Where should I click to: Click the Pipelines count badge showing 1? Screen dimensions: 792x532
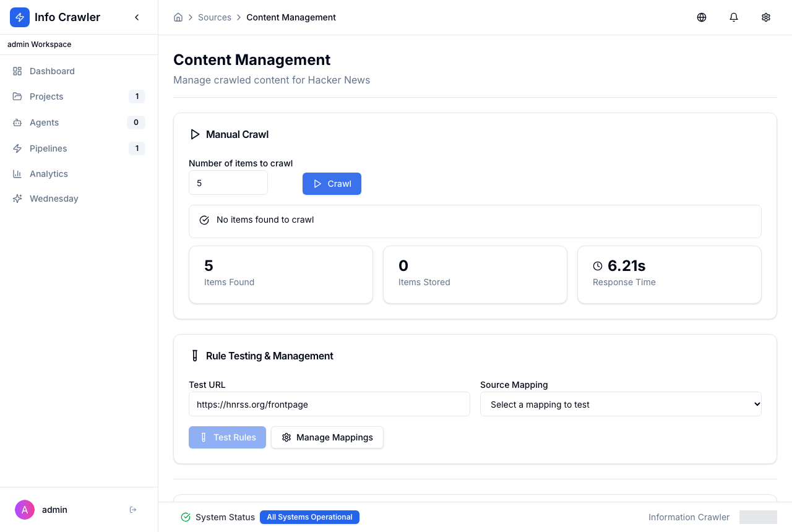point(137,148)
